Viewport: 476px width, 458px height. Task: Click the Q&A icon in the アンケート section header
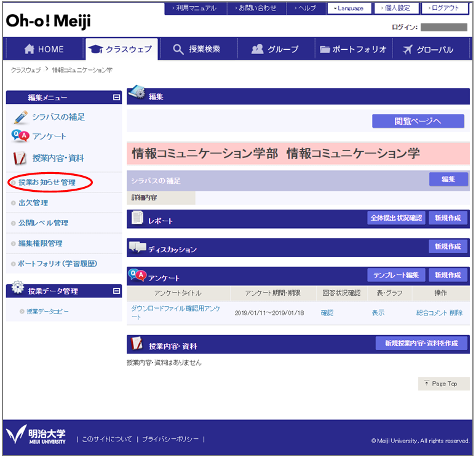(137, 275)
